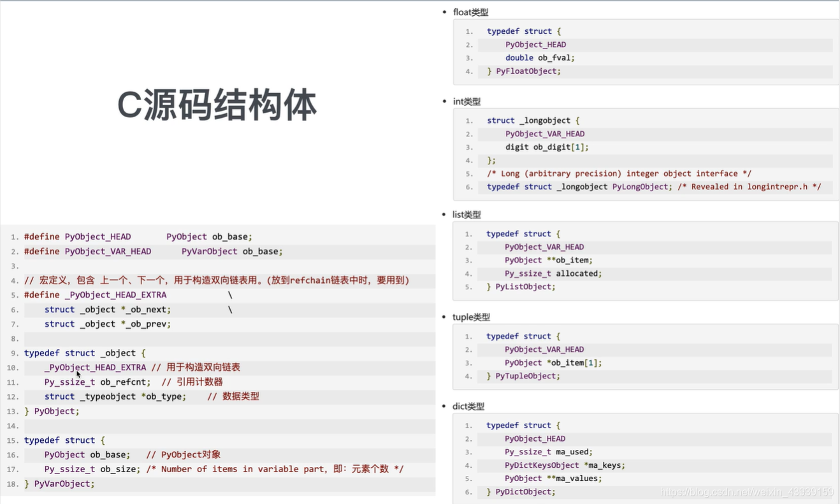Click the '} PyTupleObject;' line
The image size is (840, 504).
point(523,376)
